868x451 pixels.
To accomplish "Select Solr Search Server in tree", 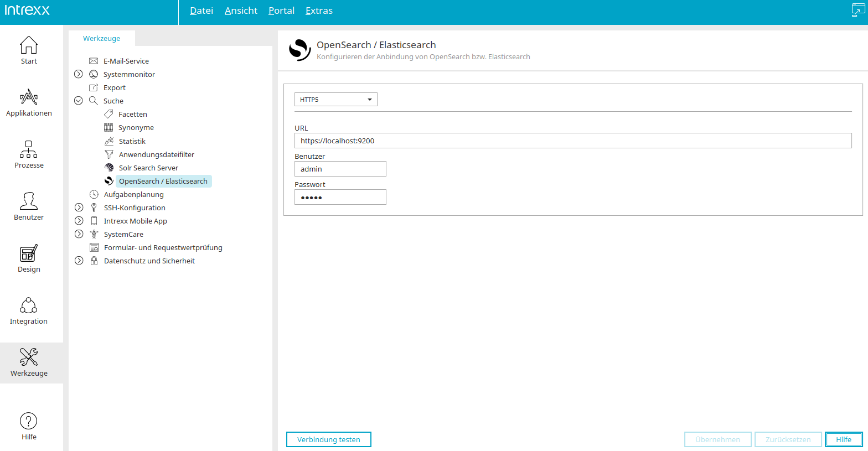I will point(148,168).
